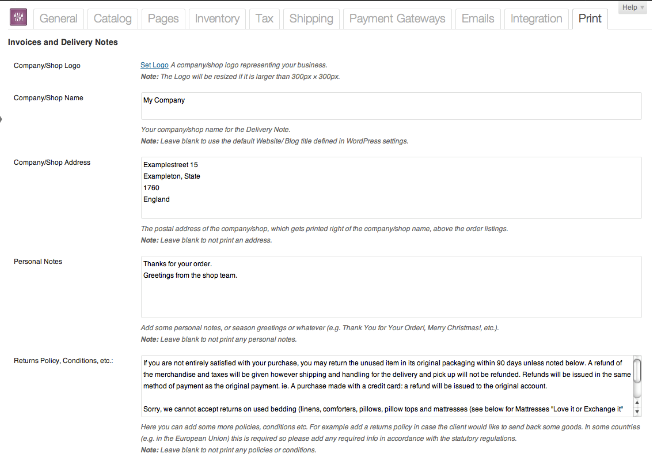Click the Company/Shop Name label

(x=48, y=98)
